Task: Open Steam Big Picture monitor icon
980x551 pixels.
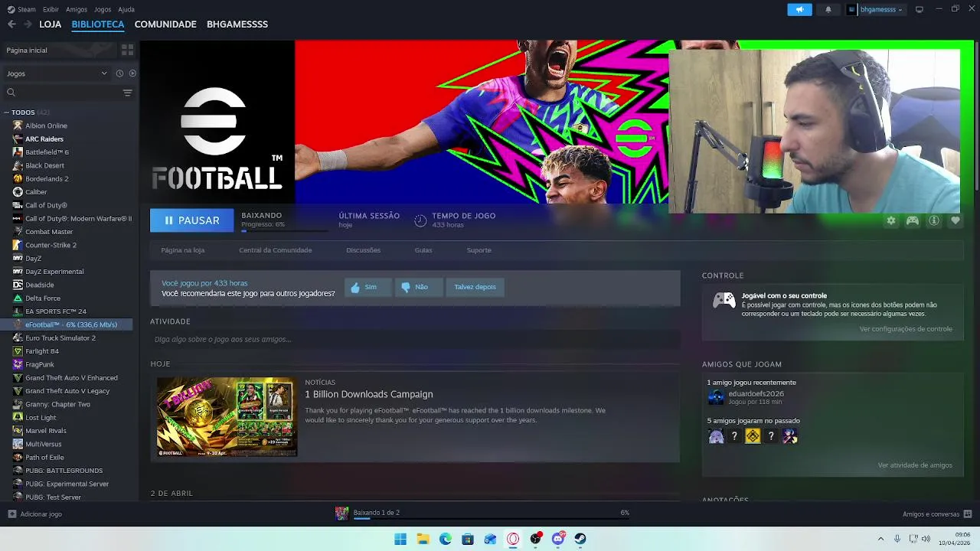Action: (920, 9)
